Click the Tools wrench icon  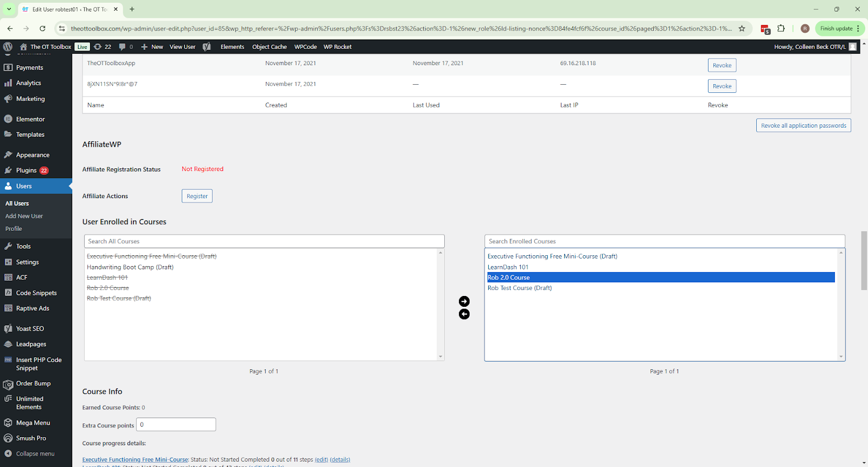coord(8,246)
